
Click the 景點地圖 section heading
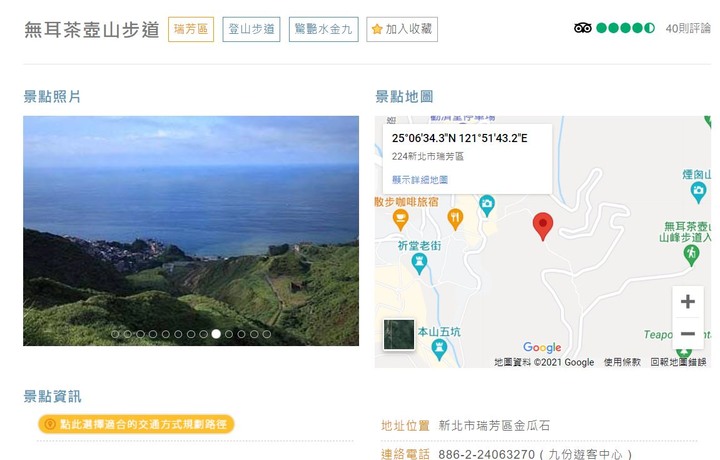(404, 97)
